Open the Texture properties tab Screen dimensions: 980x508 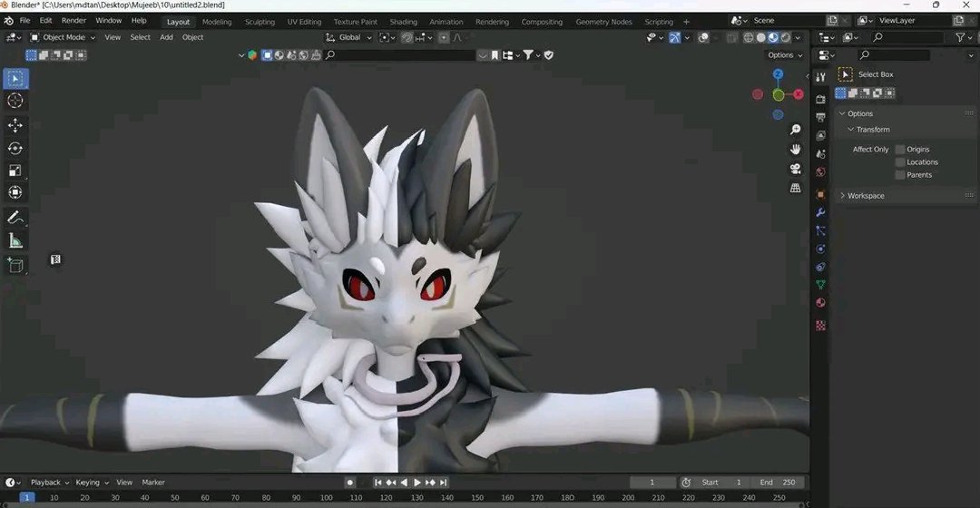point(820,326)
